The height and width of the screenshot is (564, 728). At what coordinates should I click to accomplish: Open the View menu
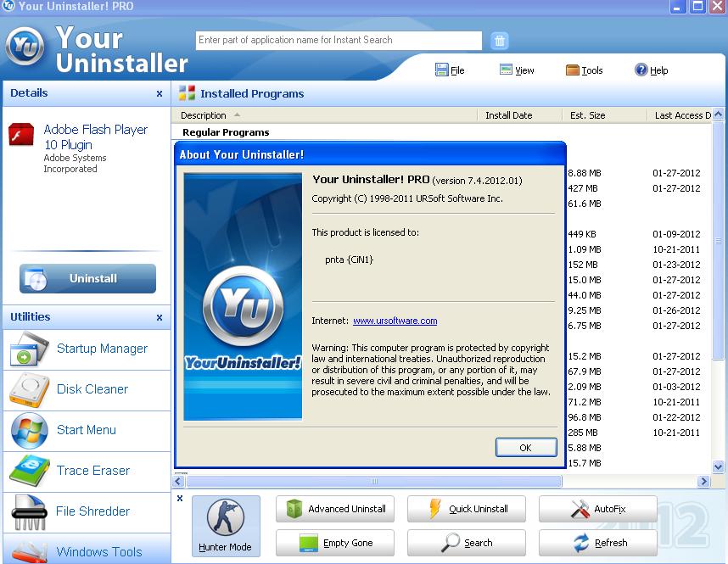(x=516, y=70)
